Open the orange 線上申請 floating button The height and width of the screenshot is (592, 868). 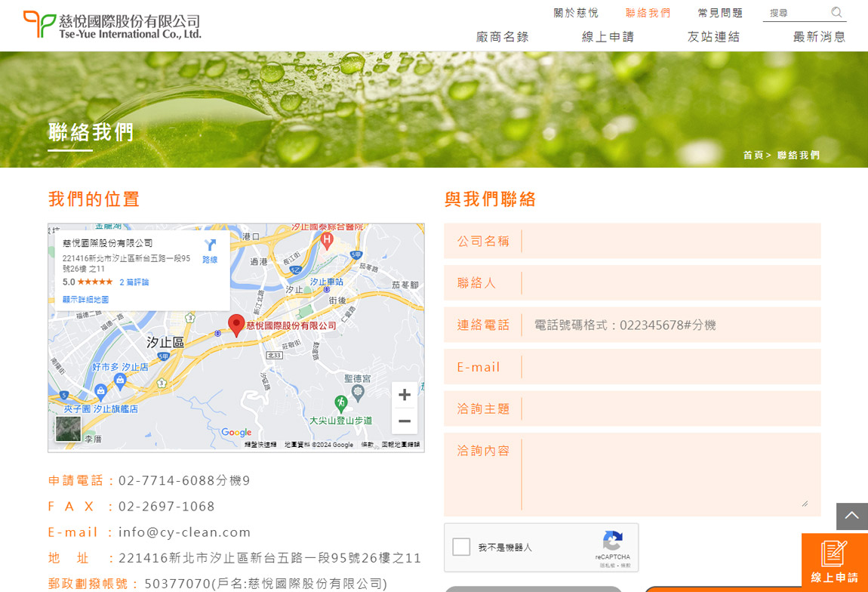click(x=834, y=563)
